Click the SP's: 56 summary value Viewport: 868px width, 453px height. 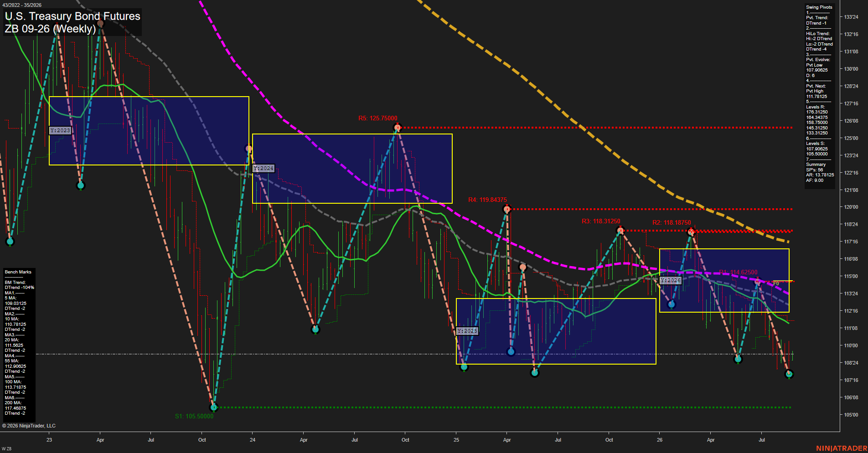(x=814, y=170)
